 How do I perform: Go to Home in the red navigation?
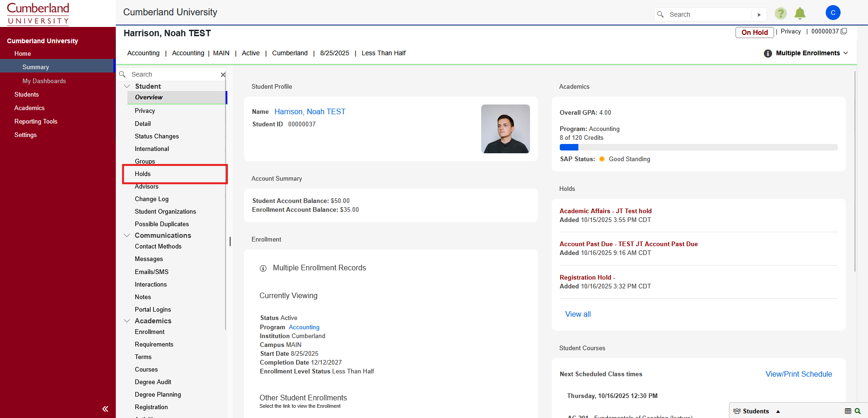pos(23,53)
